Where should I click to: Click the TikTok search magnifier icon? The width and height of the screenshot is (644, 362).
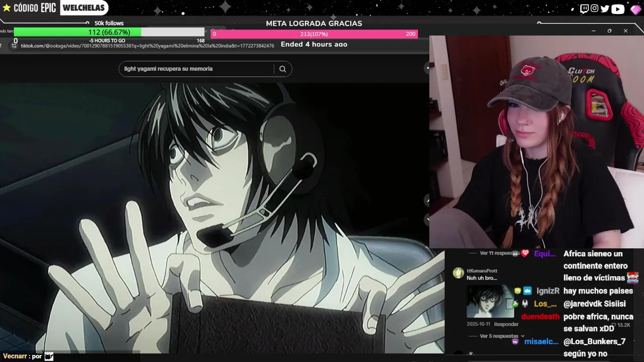[283, 69]
